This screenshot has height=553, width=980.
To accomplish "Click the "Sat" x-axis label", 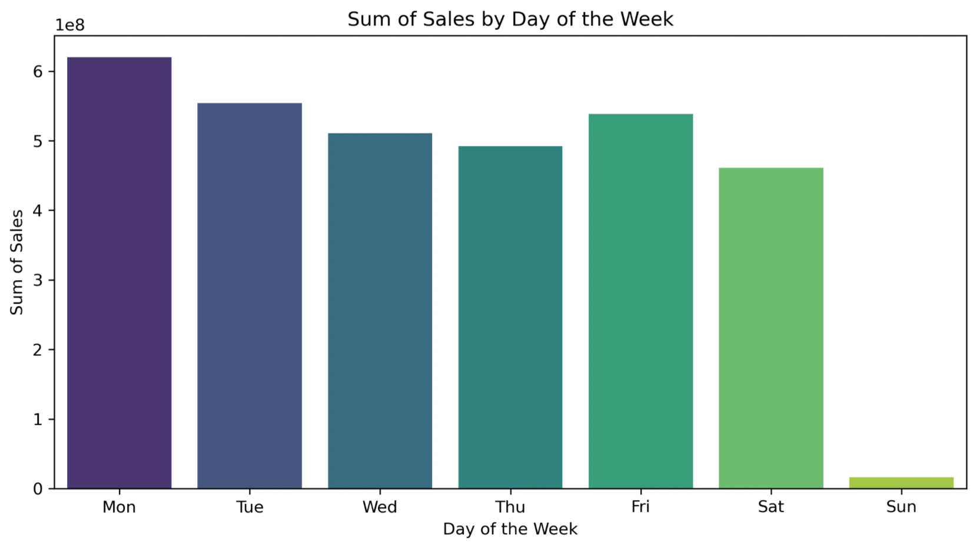I will [771, 507].
